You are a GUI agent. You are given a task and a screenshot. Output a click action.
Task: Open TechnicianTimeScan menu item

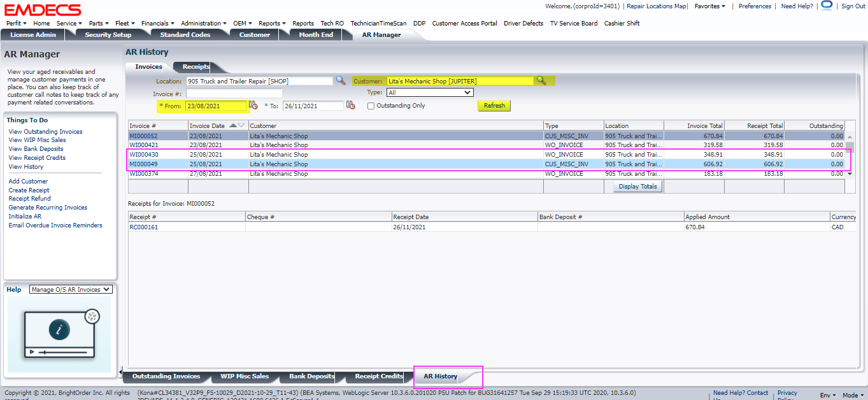378,24
